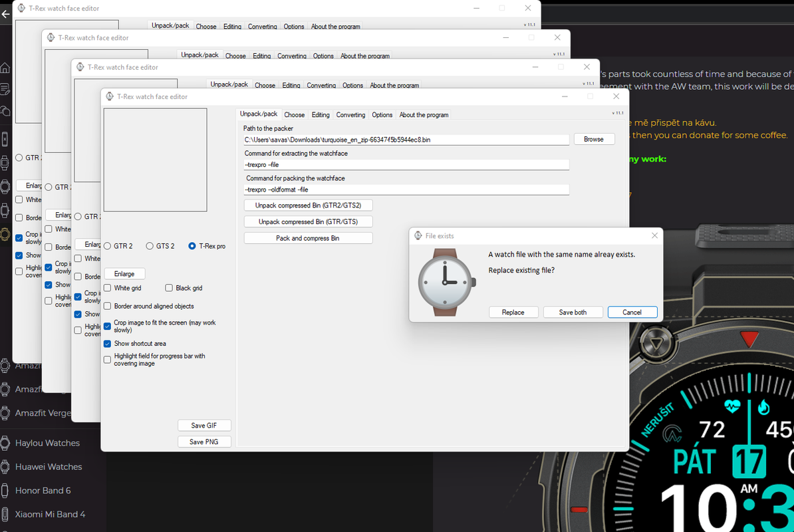Select the GTS 2 radio button
Viewport: 794px width, 532px height.
150,246
